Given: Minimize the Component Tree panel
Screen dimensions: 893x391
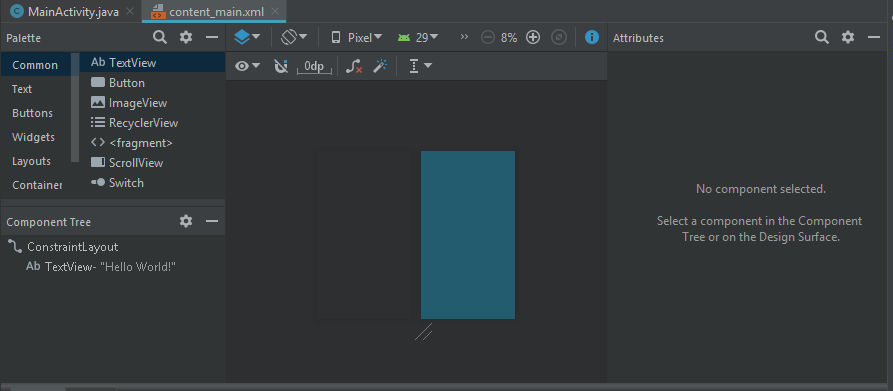Looking at the screenshot, I should (x=212, y=221).
